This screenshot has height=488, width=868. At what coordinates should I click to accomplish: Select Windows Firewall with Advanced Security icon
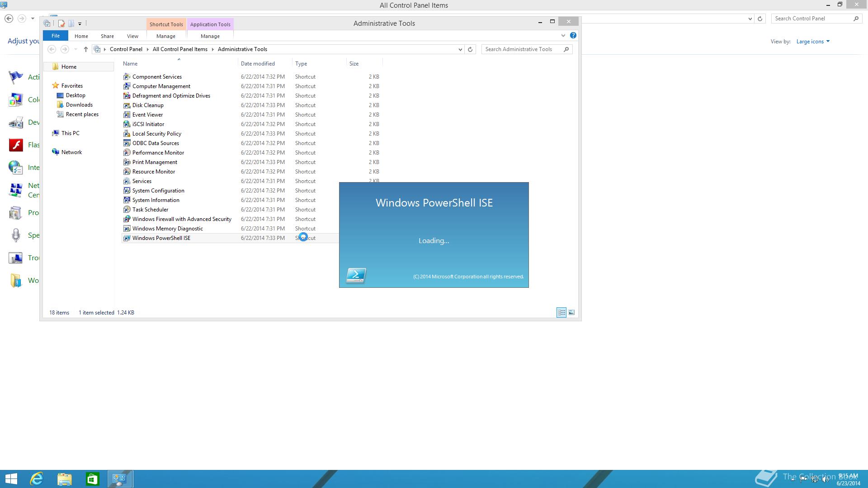(x=127, y=219)
